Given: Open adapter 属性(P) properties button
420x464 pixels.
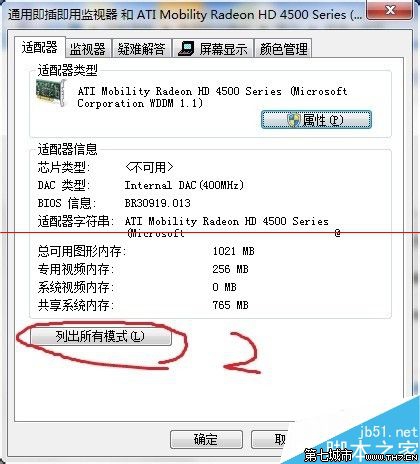Looking at the screenshot, I should tap(316, 120).
